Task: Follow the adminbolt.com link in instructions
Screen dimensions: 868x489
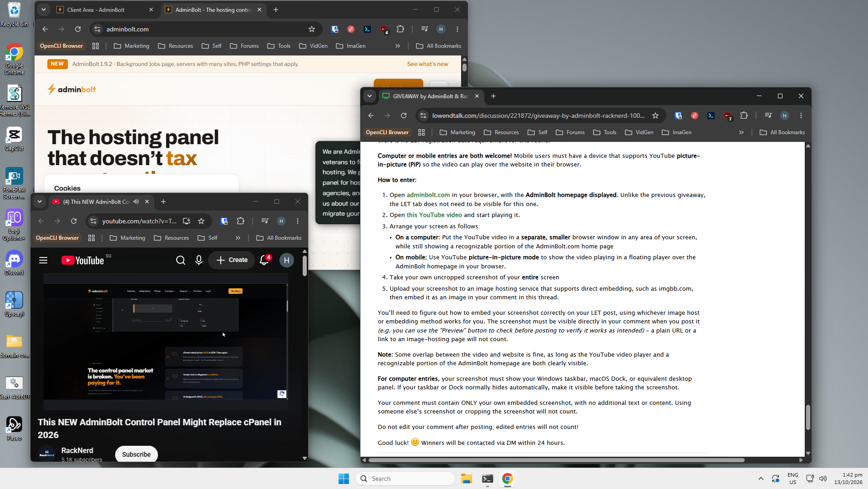Action: point(428,195)
